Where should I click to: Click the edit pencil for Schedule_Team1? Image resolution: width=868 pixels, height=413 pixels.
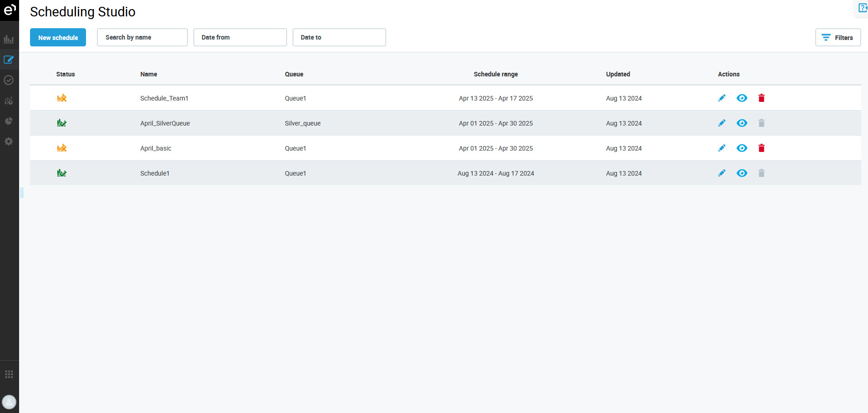tap(722, 98)
